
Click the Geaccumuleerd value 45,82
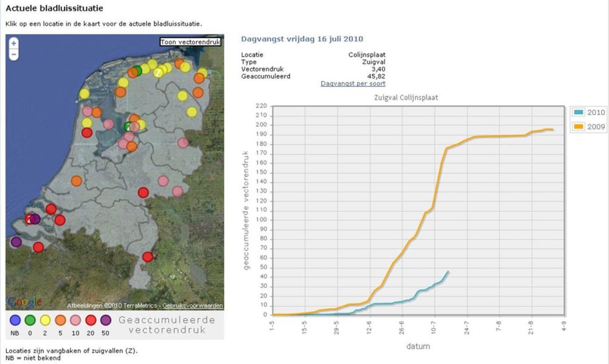click(376, 76)
